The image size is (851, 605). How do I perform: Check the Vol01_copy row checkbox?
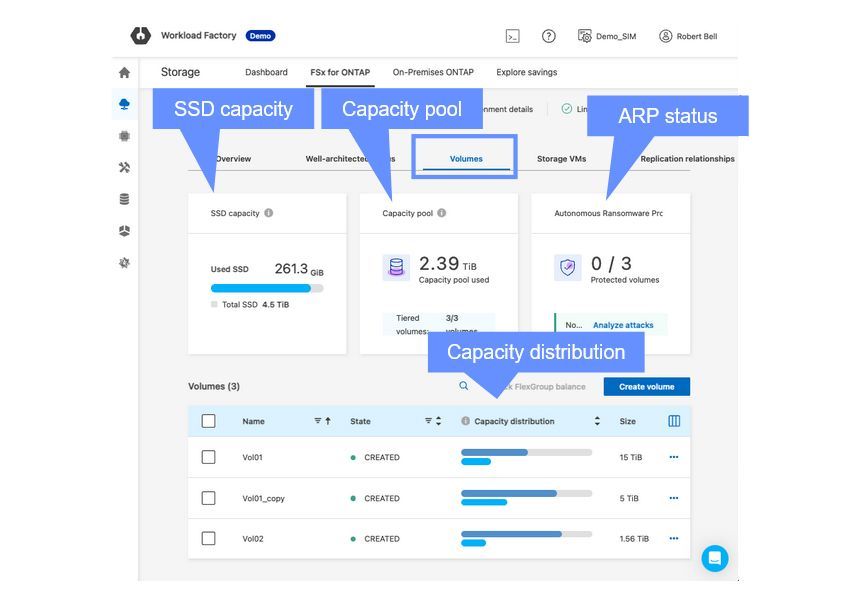(x=208, y=498)
